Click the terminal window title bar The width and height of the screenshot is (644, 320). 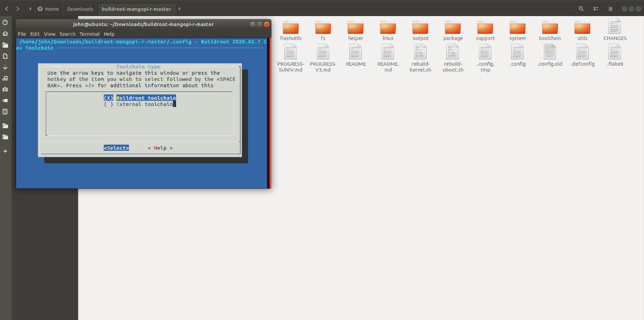(143, 24)
